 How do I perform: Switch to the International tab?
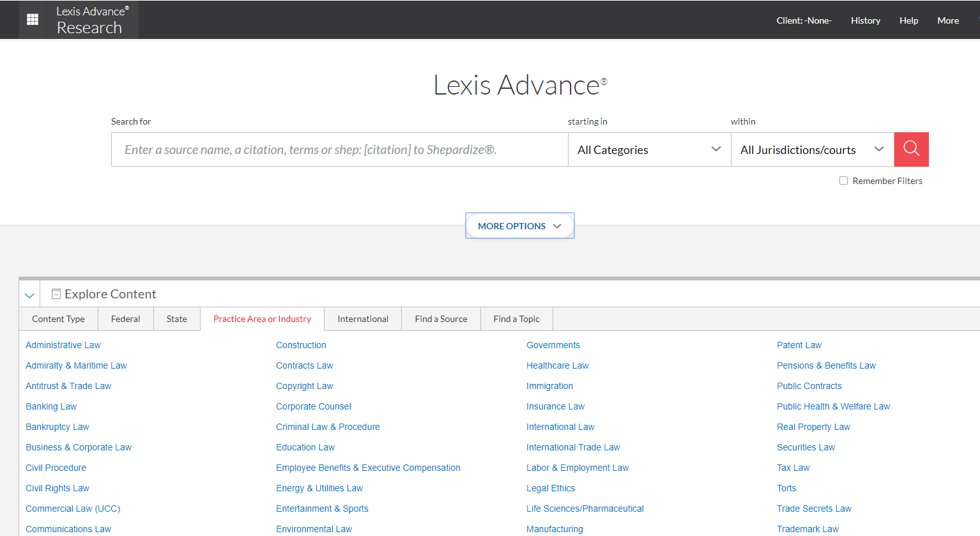363,319
